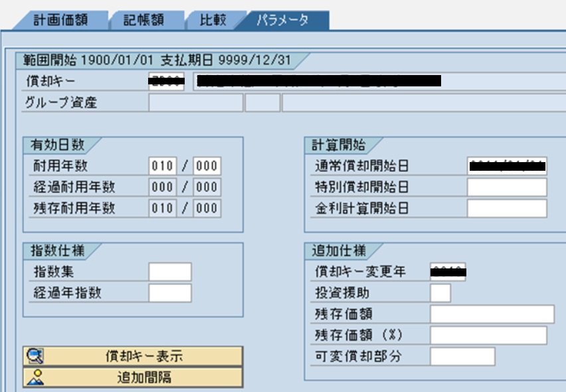
Task: Select the 可変償却部分 field
Action: (462, 356)
